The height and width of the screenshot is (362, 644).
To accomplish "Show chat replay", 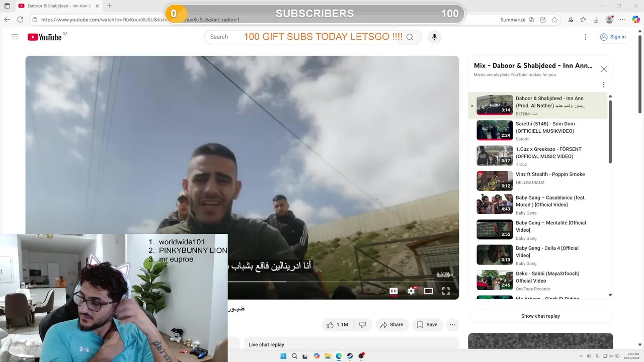I will (x=540, y=316).
